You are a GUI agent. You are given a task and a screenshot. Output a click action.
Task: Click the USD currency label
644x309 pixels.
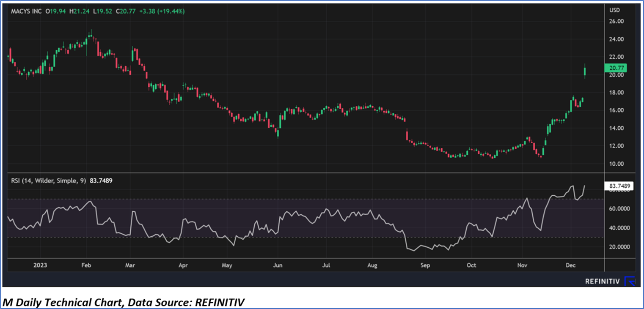[x=615, y=10]
